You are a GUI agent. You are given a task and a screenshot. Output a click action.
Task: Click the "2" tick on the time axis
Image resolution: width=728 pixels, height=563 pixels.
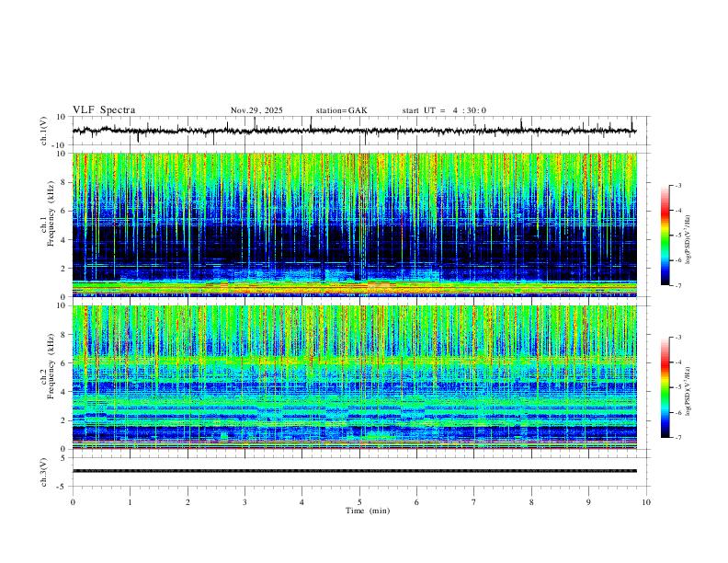(188, 502)
